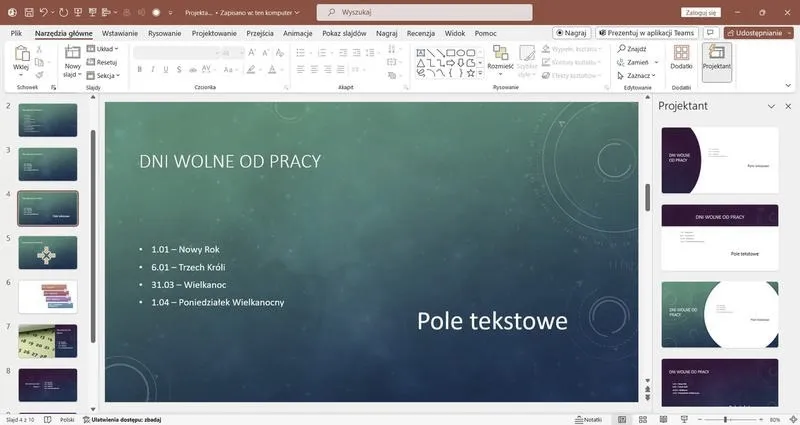
Task: Undo the last action
Action: 44,12
